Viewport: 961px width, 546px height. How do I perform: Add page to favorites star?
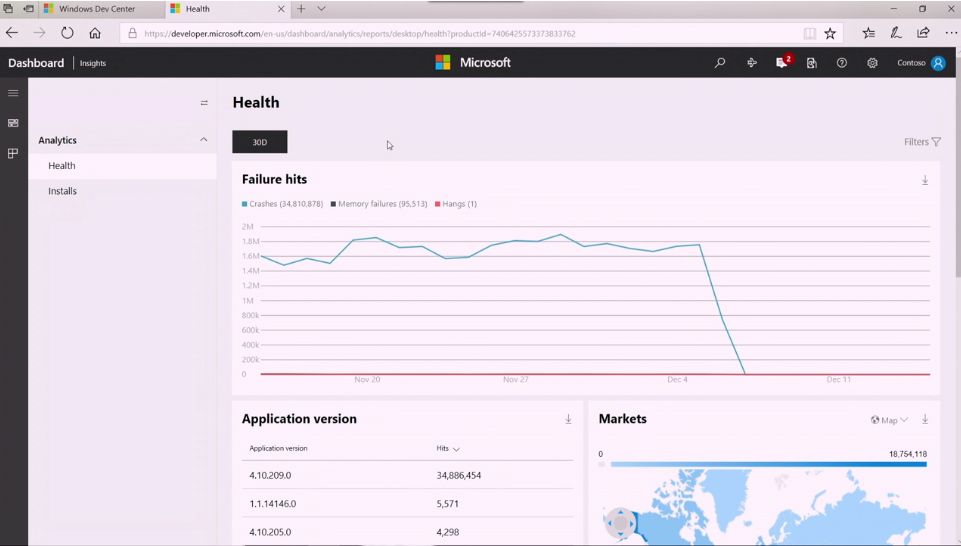tap(830, 34)
